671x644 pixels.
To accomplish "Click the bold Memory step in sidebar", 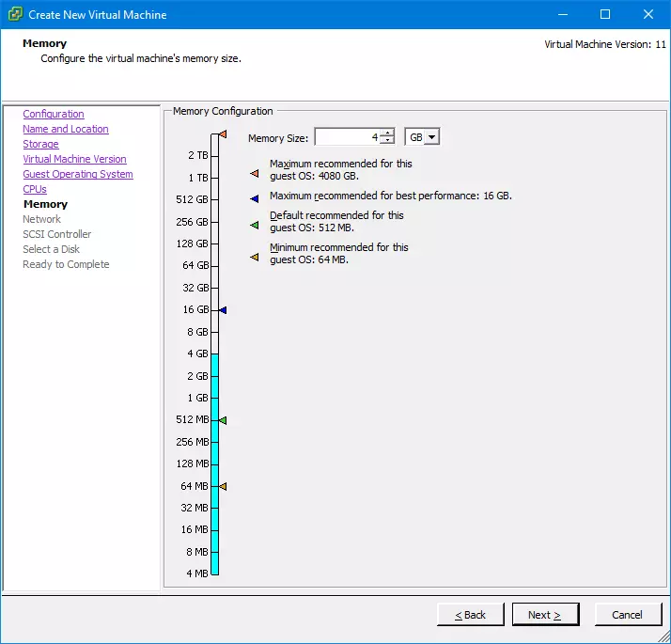I will click(x=45, y=204).
